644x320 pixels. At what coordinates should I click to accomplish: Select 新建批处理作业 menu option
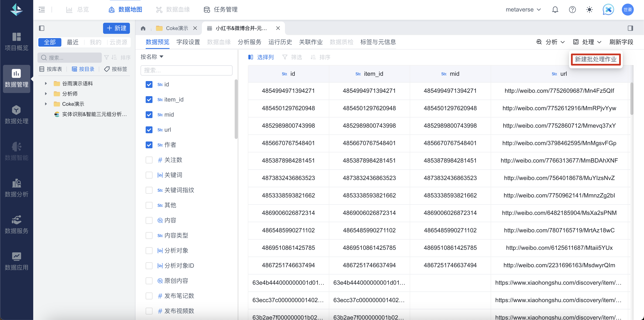[596, 59]
